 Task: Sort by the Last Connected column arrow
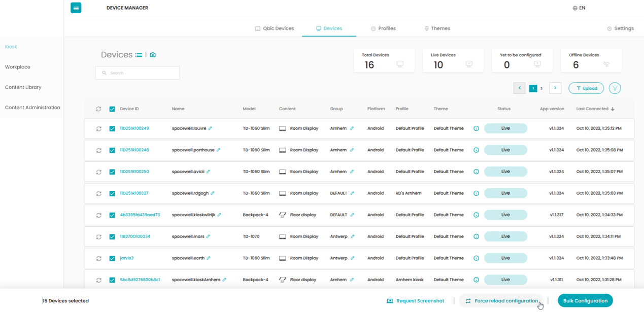click(x=613, y=109)
